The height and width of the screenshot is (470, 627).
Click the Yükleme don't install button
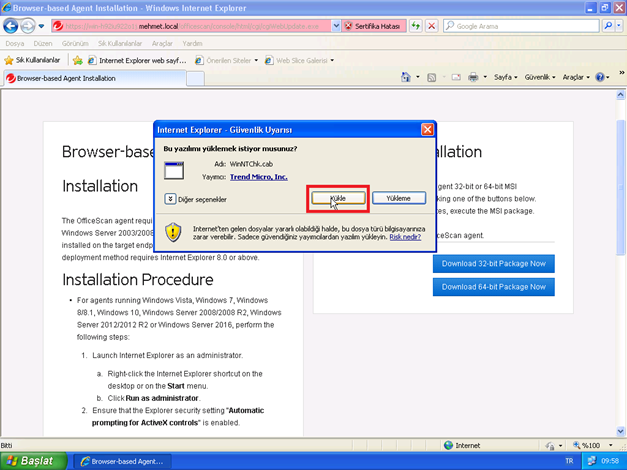click(399, 198)
